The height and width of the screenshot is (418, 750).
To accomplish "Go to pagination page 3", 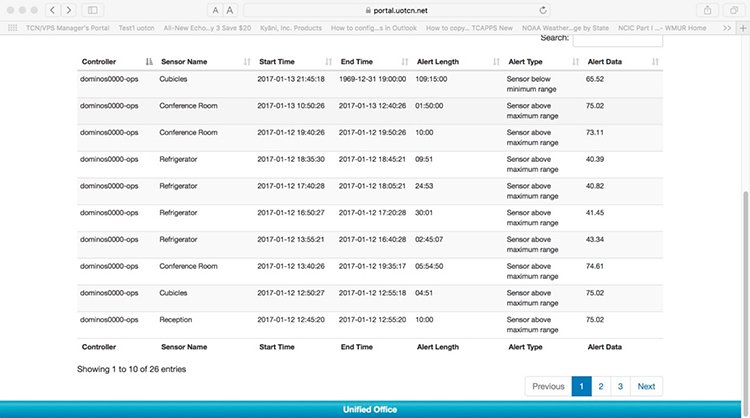I will [620, 386].
